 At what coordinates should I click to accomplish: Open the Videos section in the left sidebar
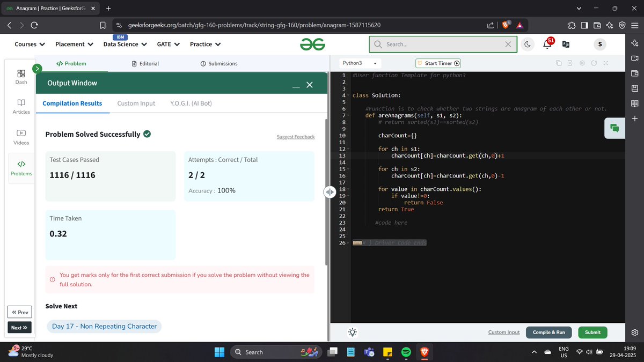21,137
